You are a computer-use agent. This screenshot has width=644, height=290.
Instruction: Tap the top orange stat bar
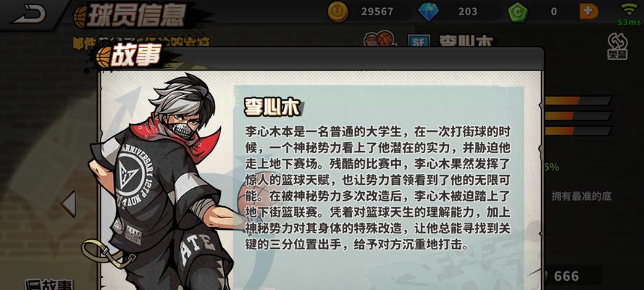(x=578, y=101)
